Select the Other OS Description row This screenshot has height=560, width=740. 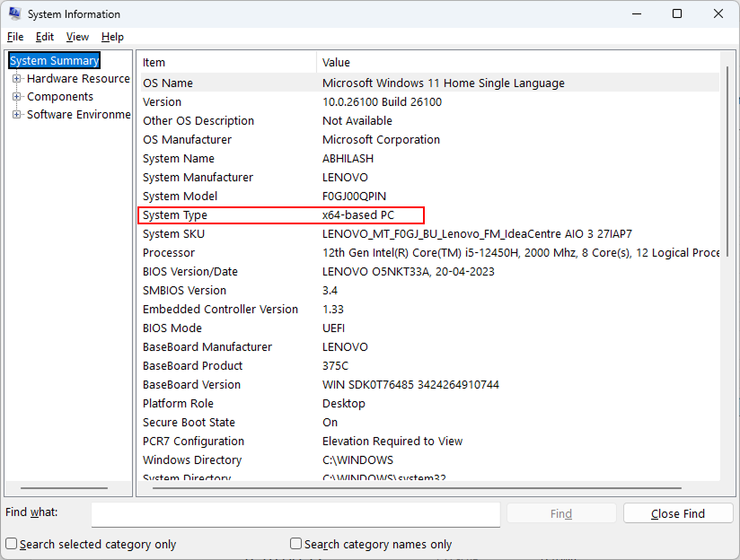tap(429, 121)
